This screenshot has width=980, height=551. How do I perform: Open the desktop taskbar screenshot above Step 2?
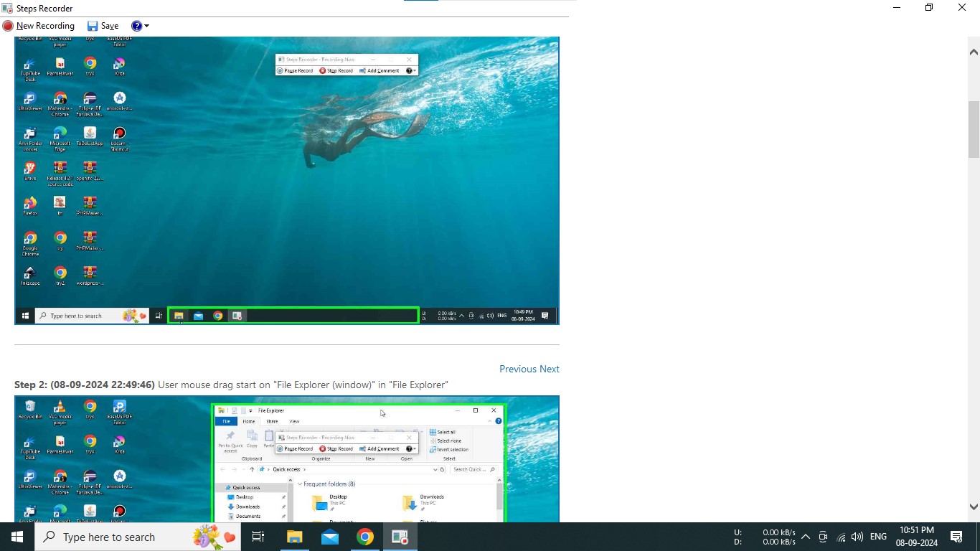coord(287,181)
